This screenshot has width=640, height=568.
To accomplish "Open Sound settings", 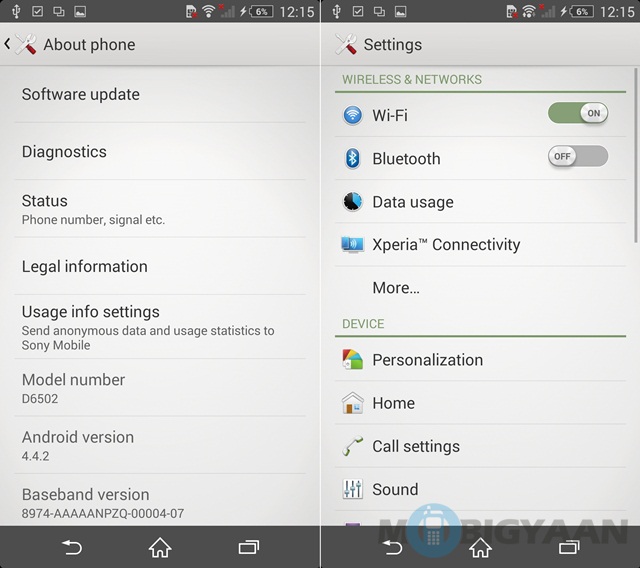I will tap(480, 489).
